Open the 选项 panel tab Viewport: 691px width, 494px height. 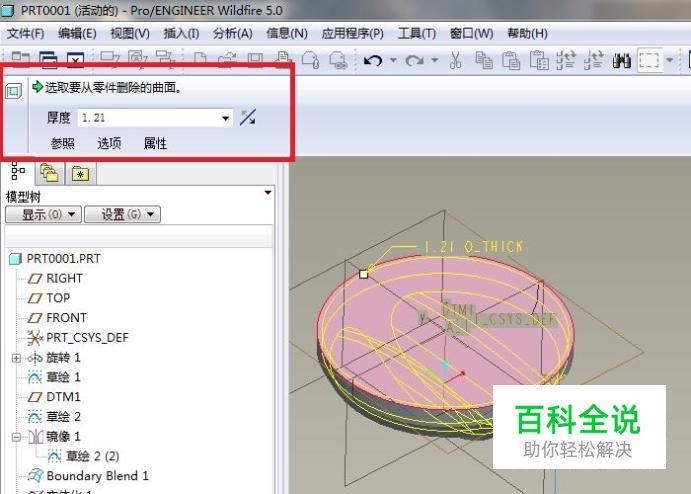(109, 143)
